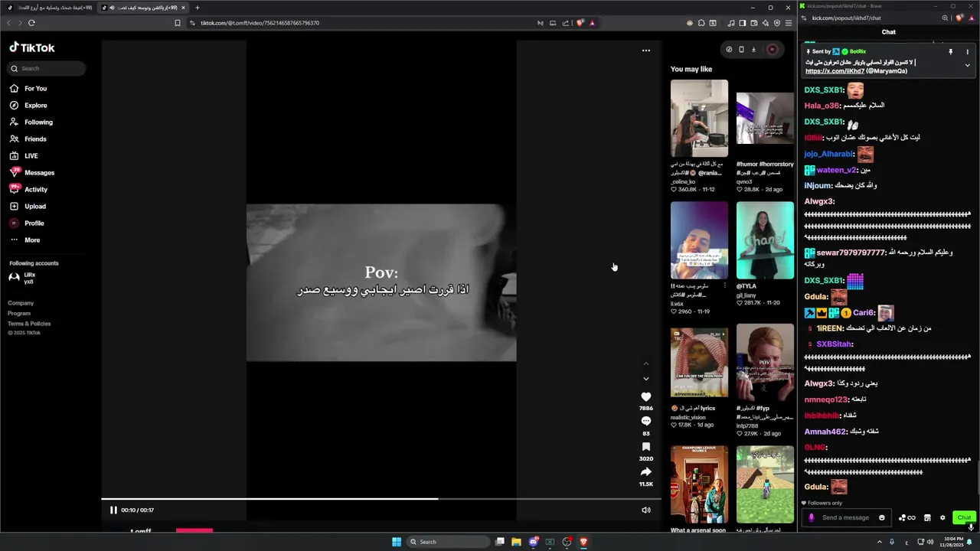The width and height of the screenshot is (980, 551).
Task: Click the compass icon in top pill
Action: click(729, 50)
